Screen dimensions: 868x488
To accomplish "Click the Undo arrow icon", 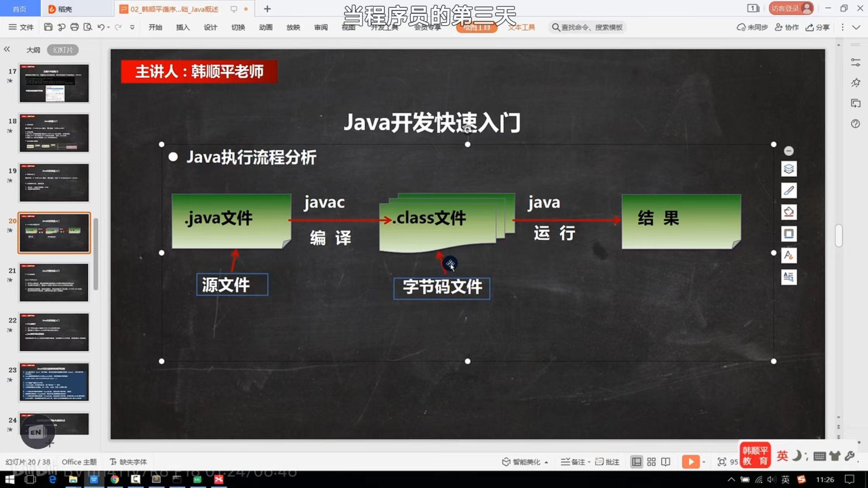I will (101, 27).
